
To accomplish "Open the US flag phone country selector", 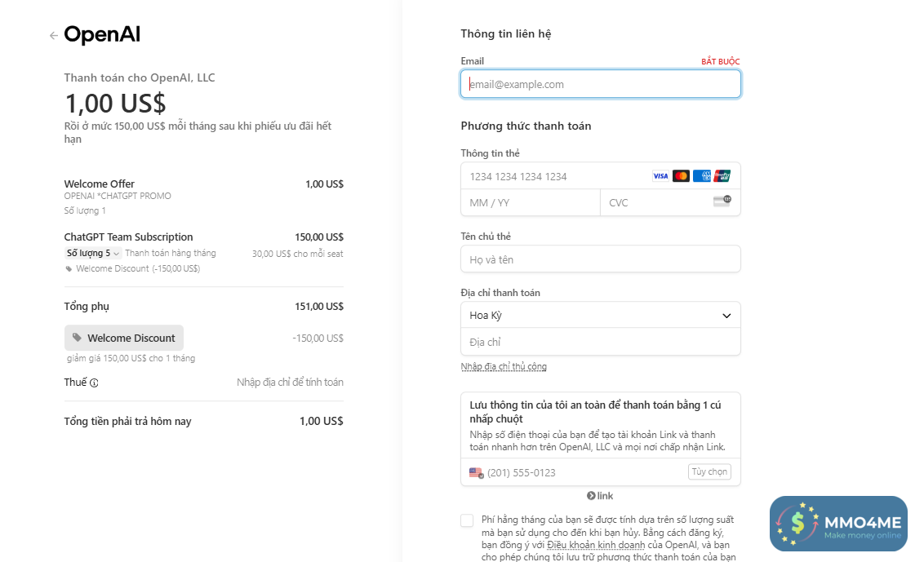I will coord(477,472).
